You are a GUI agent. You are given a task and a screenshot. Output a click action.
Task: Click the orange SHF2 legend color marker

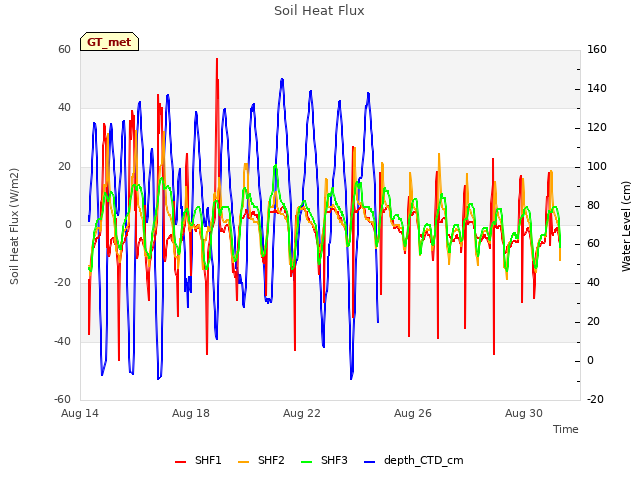(244, 462)
